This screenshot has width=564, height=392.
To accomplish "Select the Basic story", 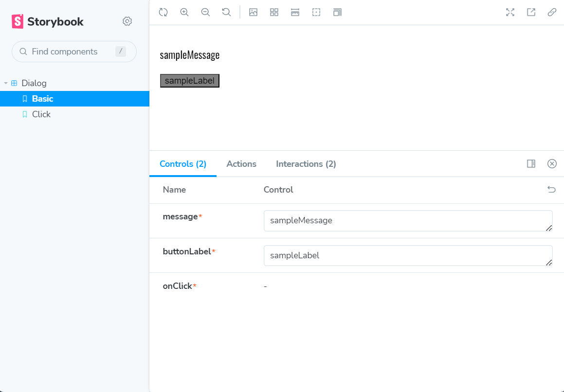I will click(x=74, y=99).
